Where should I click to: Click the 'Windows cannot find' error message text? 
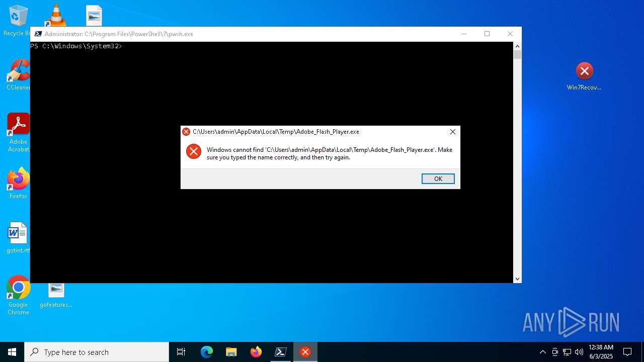point(330,153)
